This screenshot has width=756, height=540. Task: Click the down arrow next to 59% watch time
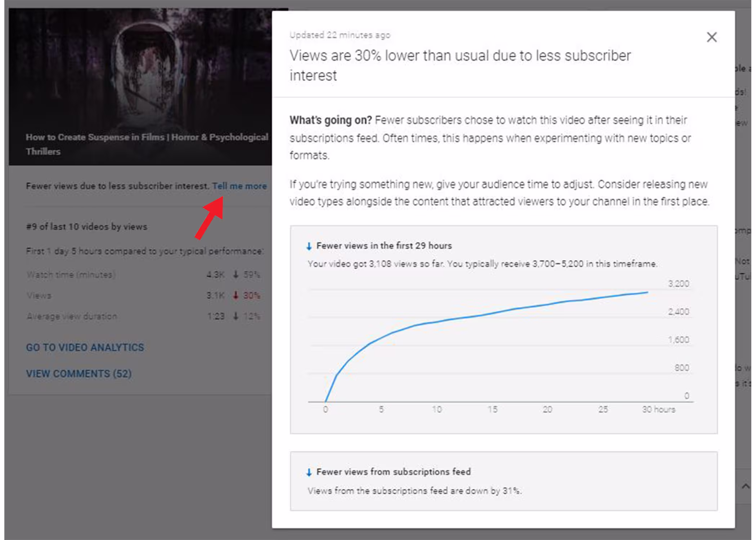236,275
